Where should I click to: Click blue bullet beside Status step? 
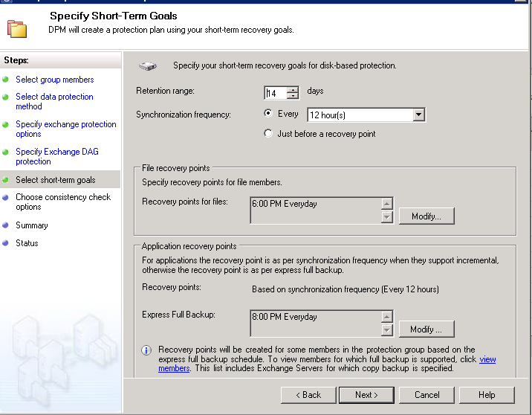[5, 243]
